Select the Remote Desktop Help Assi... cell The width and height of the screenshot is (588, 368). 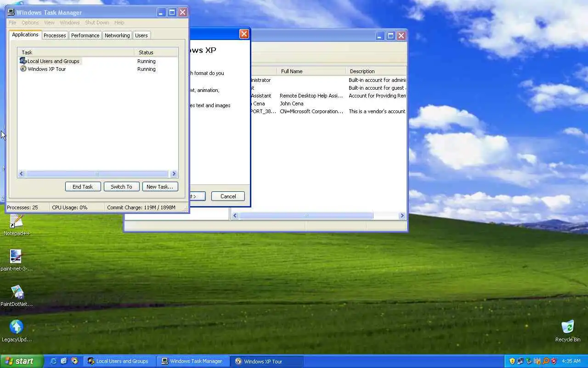click(311, 96)
